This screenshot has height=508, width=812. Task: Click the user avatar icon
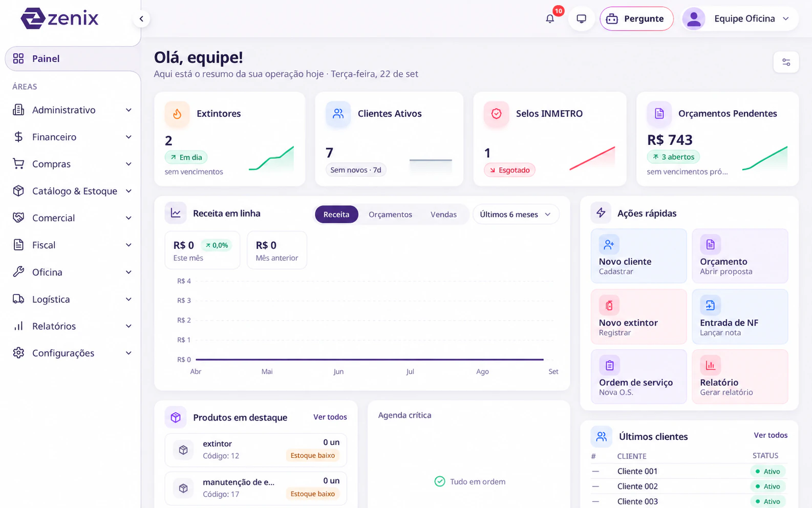tap(694, 19)
